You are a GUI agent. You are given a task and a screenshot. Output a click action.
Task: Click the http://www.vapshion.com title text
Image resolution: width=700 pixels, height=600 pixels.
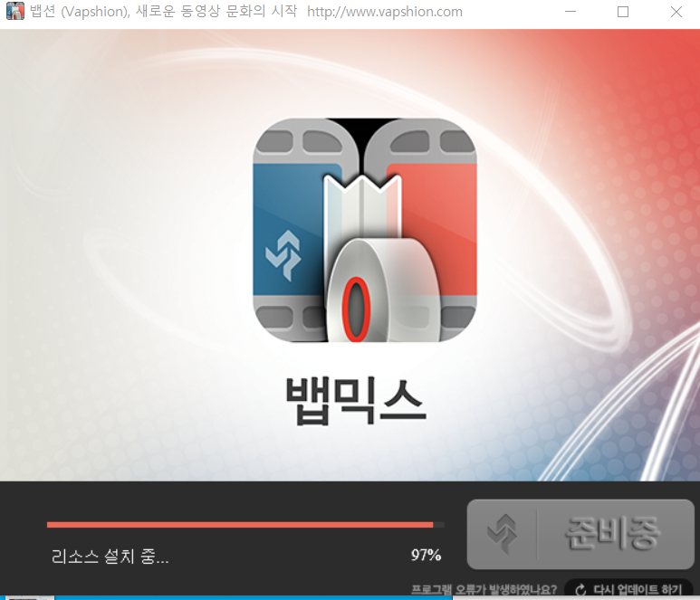(384, 12)
